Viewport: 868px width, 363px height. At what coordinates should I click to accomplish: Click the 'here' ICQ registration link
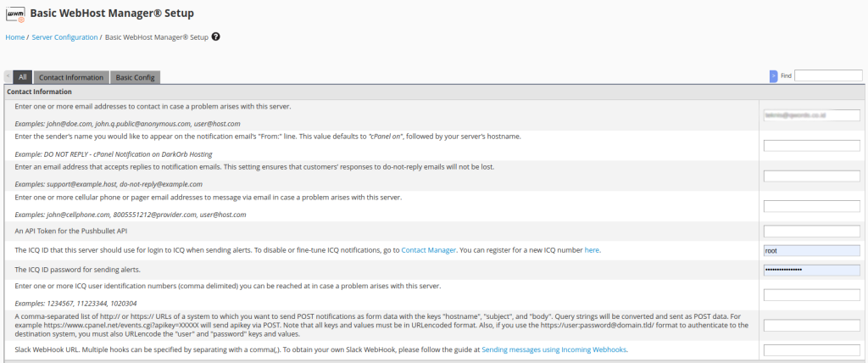[592, 250]
